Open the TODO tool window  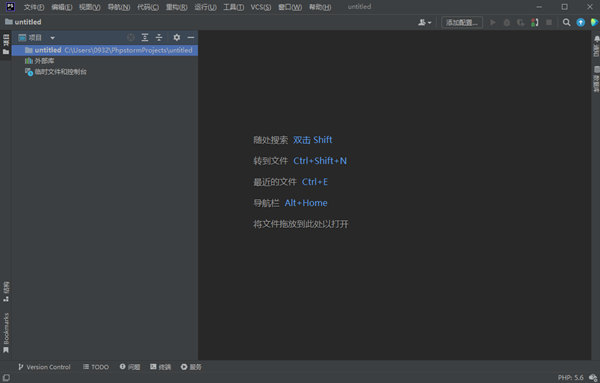pos(96,367)
